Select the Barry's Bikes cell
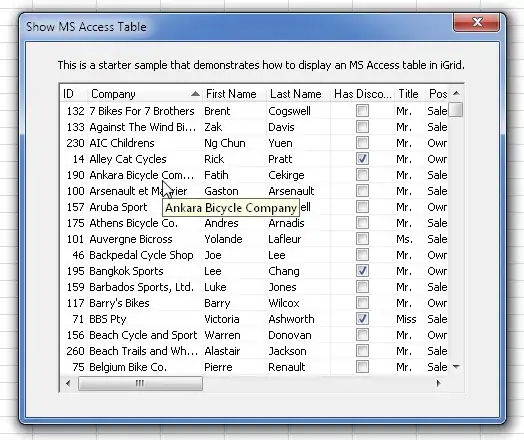Image resolution: width=524 pixels, height=440 pixels. [x=145, y=303]
